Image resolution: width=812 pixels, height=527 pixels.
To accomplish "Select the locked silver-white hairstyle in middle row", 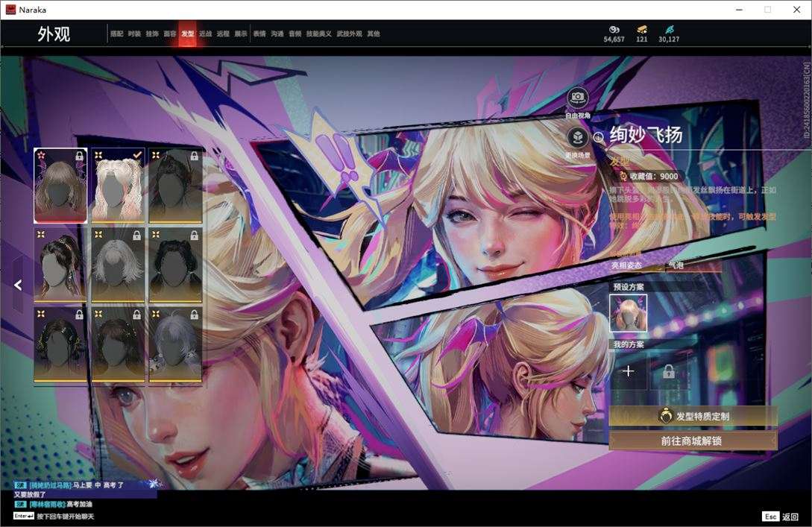I will [118, 265].
